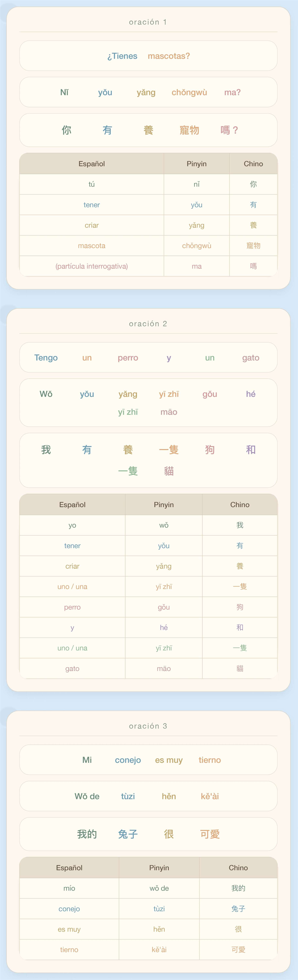Image resolution: width=298 pixels, height=980 pixels.
Task: Select the "(partícula interrogativa)" table cell
Action: pos(92,266)
